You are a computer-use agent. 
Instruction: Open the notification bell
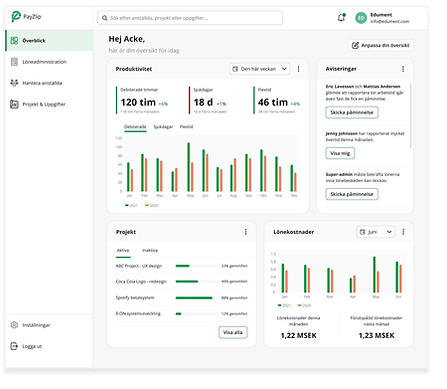tap(341, 17)
